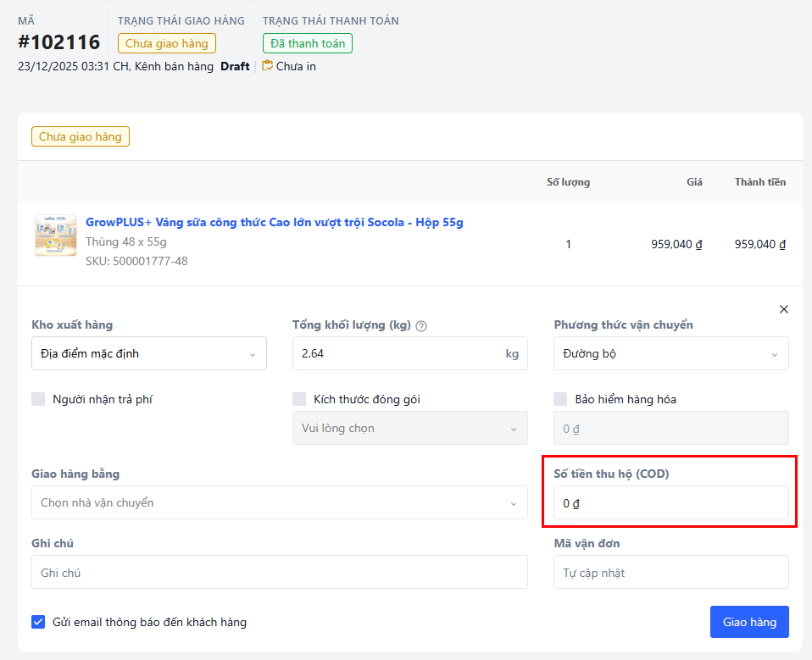The width and height of the screenshot is (812, 660).
Task: Click the Vui lòng chọn packaging size dropdown
Action: click(x=409, y=428)
